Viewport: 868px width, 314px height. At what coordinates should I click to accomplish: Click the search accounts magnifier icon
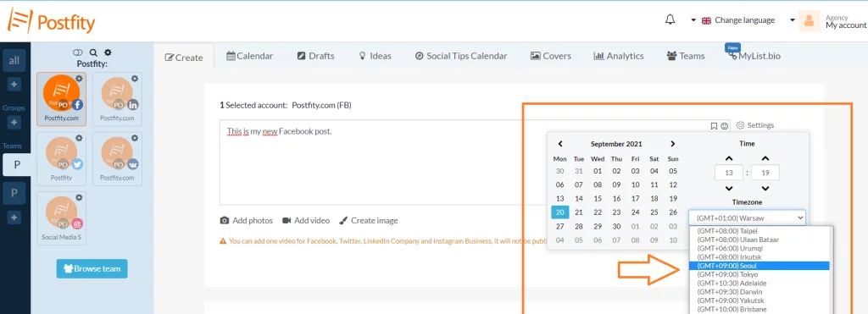[93, 52]
